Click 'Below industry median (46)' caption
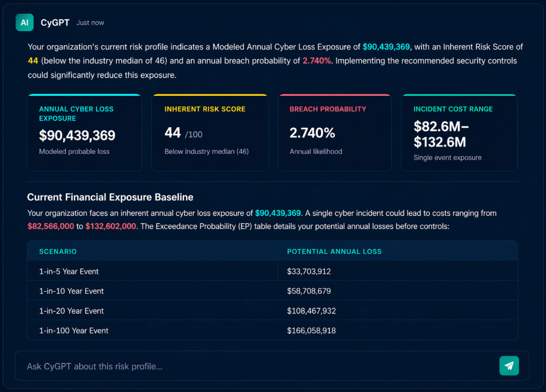Image resolution: width=546 pixels, height=392 pixels. (206, 152)
